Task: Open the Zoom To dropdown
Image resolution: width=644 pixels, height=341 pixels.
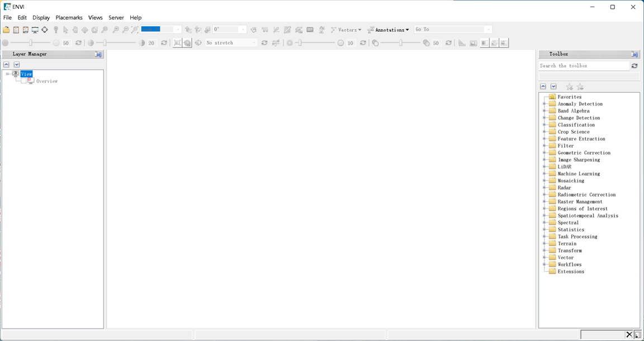Action: pyautogui.click(x=177, y=30)
